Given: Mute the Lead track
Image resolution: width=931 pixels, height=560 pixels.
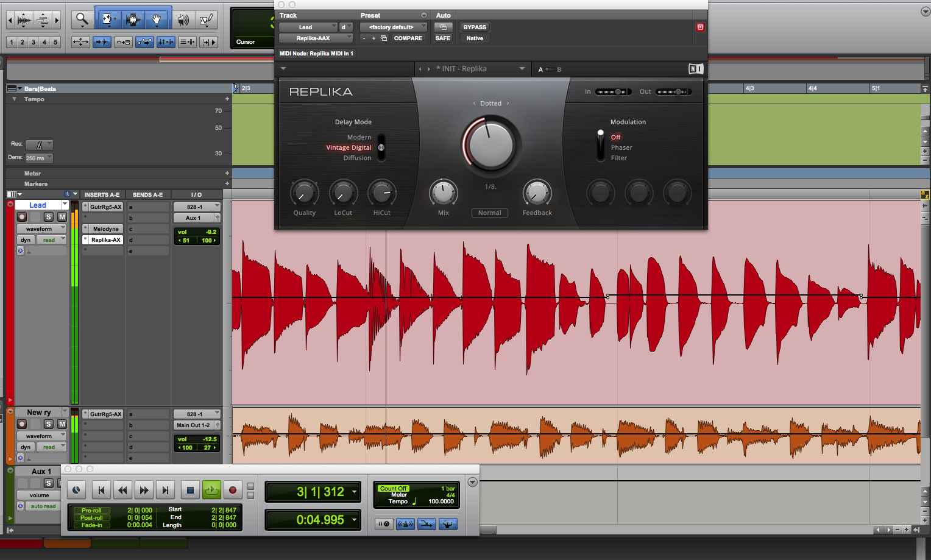Looking at the screenshot, I should click(62, 217).
